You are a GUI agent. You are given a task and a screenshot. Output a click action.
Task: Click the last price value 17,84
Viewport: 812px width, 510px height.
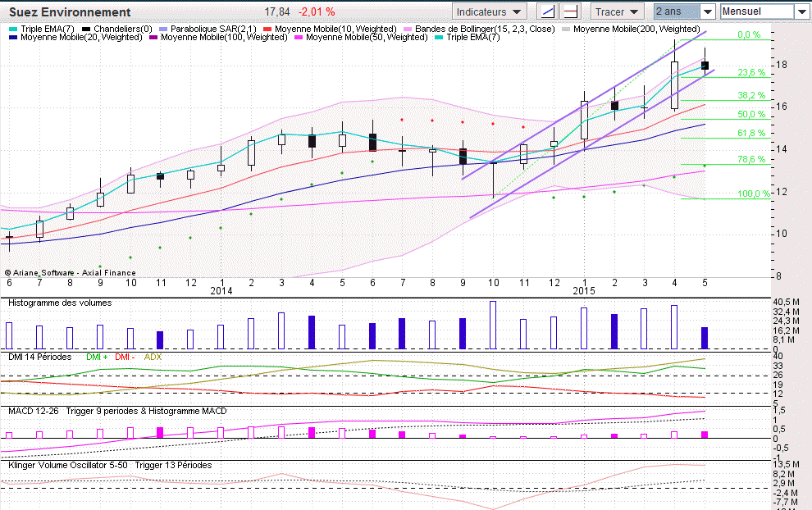click(277, 11)
